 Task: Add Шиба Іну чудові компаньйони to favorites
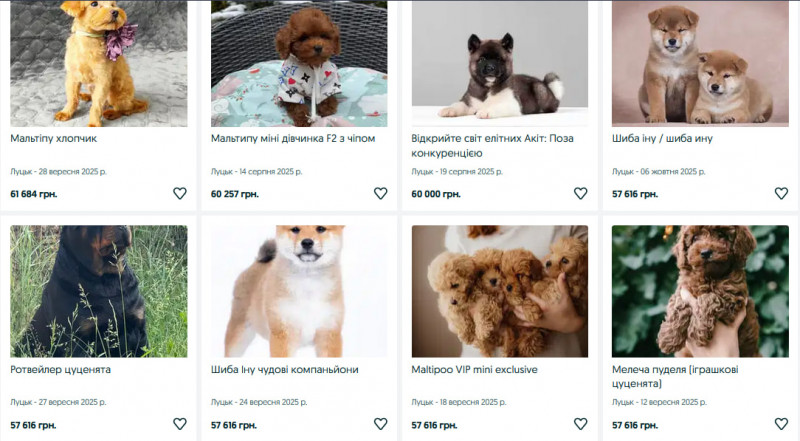click(x=380, y=424)
